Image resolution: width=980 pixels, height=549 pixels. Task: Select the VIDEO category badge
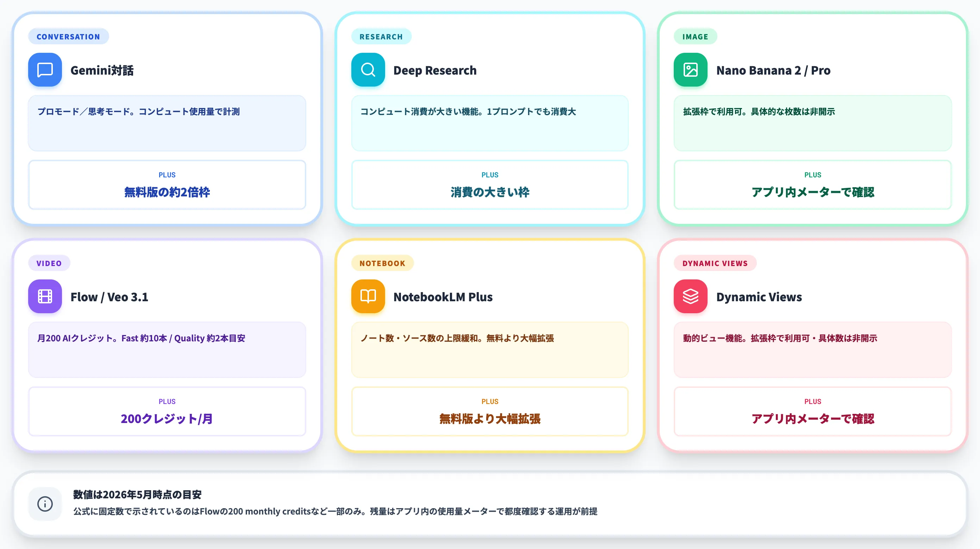pos(49,263)
